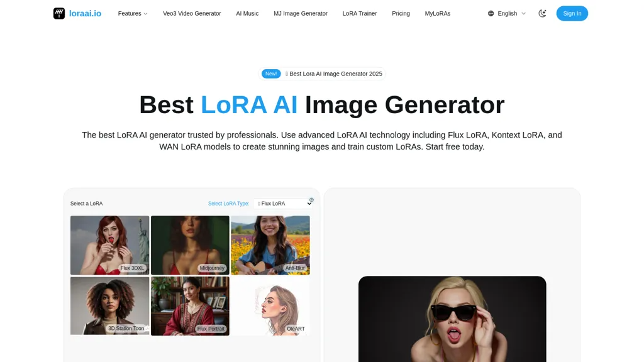Viewport: 644px width, 362px height.
Task: Click the New! badge
Action: pos(271,74)
